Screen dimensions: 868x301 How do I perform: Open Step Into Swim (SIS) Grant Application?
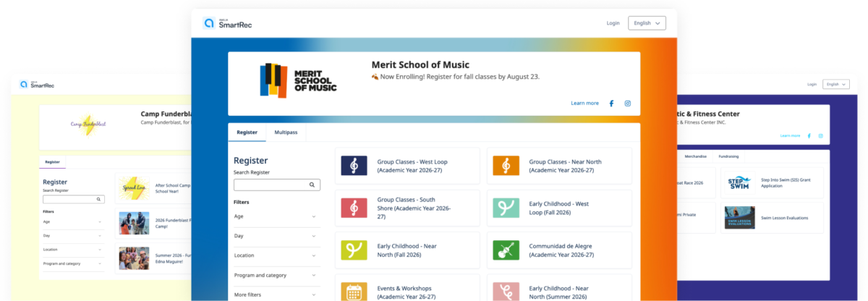[x=771, y=182]
